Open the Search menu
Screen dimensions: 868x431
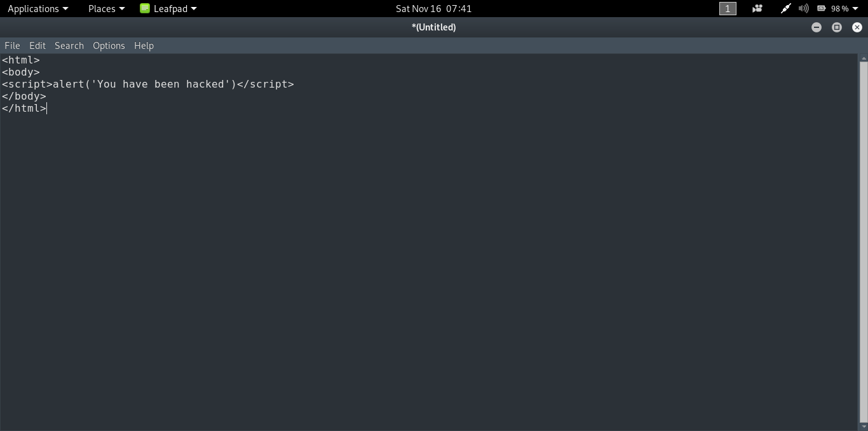point(69,46)
